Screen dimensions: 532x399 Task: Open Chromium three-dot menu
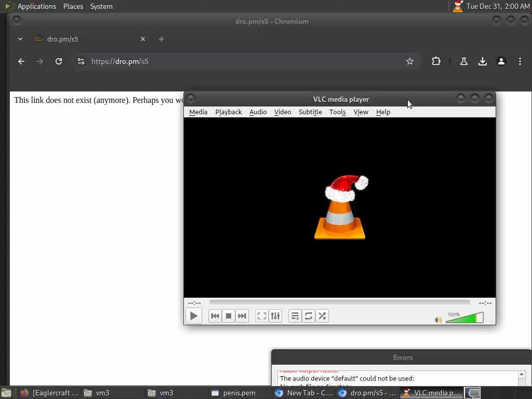(x=520, y=61)
